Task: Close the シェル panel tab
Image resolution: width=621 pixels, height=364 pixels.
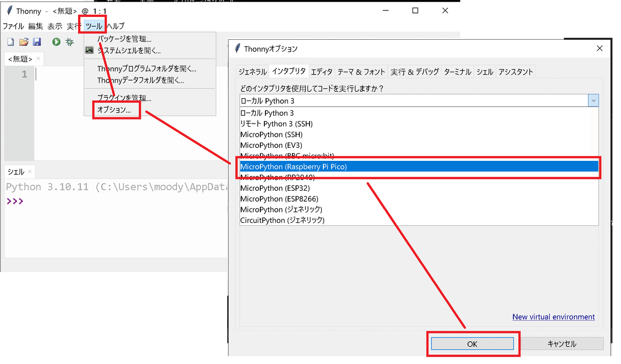Action: click(29, 171)
